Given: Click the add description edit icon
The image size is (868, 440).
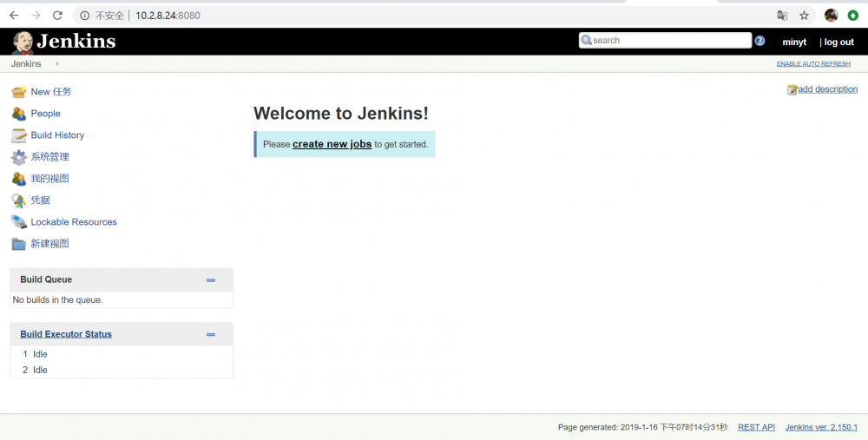Looking at the screenshot, I should pyautogui.click(x=792, y=89).
